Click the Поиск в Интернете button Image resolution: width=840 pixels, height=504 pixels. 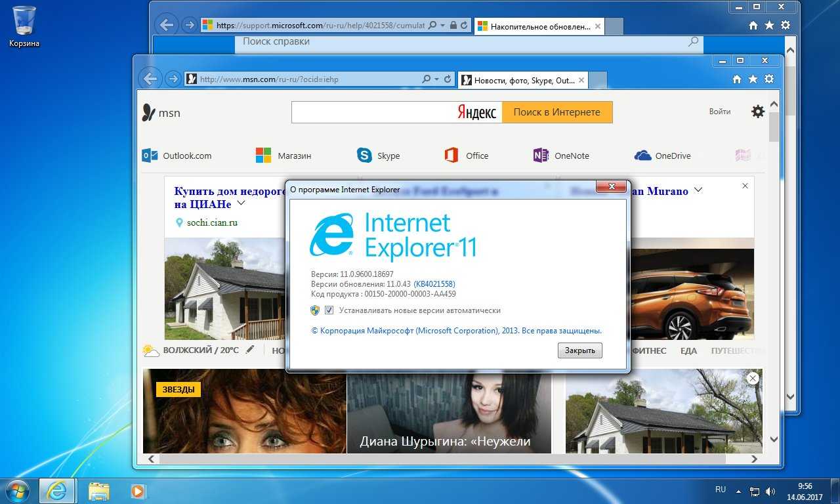click(x=556, y=112)
